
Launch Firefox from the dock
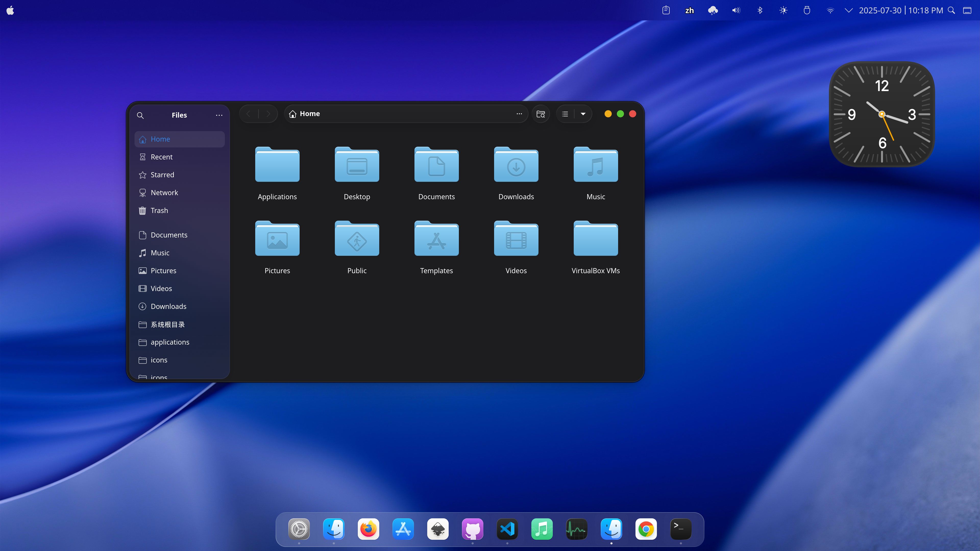tap(368, 529)
